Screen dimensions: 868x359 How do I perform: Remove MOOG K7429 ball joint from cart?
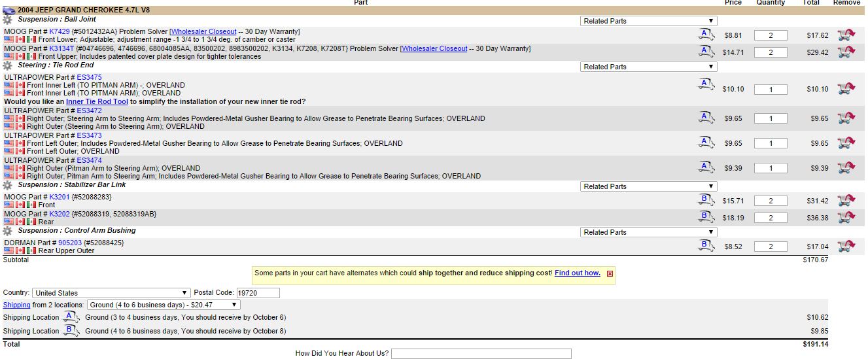tap(846, 35)
